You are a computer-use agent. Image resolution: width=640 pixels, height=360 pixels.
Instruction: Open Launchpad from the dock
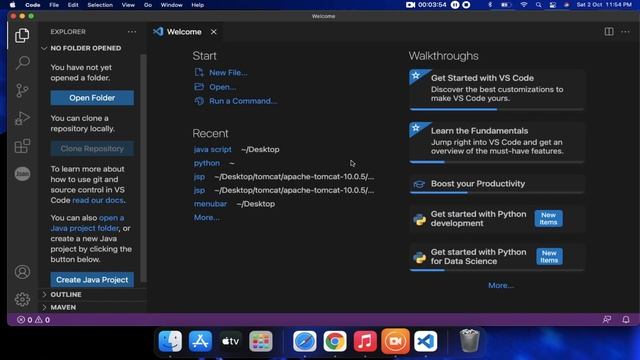tap(261, 341)
